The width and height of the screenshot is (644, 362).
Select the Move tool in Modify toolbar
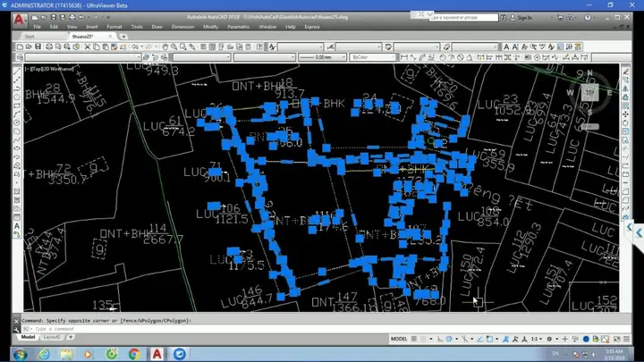(625, 114)
